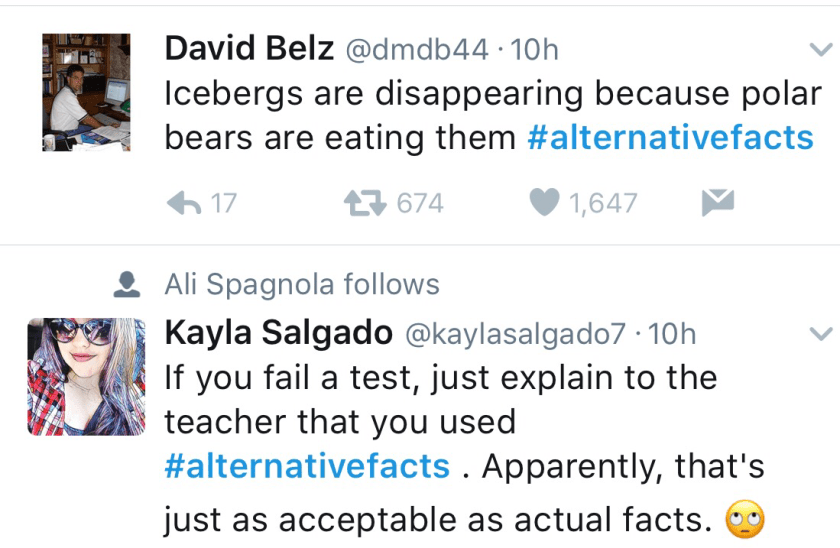This screenshot has height=548, width=840.
Task: Like David Belz's tweet with the heart
Action: pyautogui.click(x=543, y=203)
